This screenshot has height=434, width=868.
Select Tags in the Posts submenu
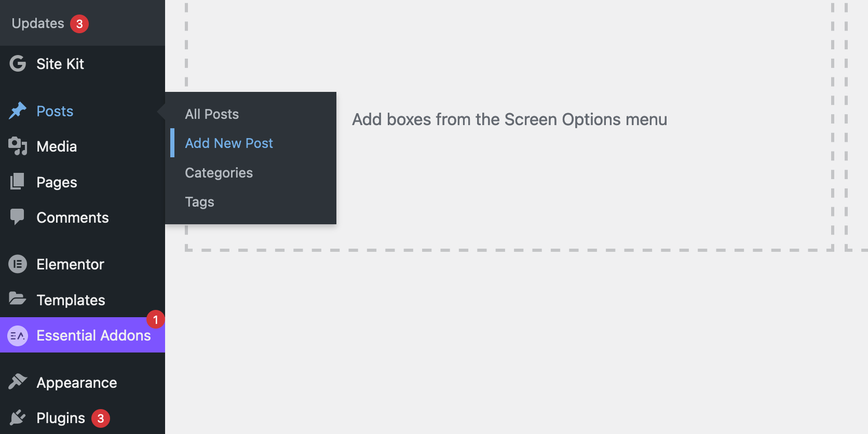[199, 202]
